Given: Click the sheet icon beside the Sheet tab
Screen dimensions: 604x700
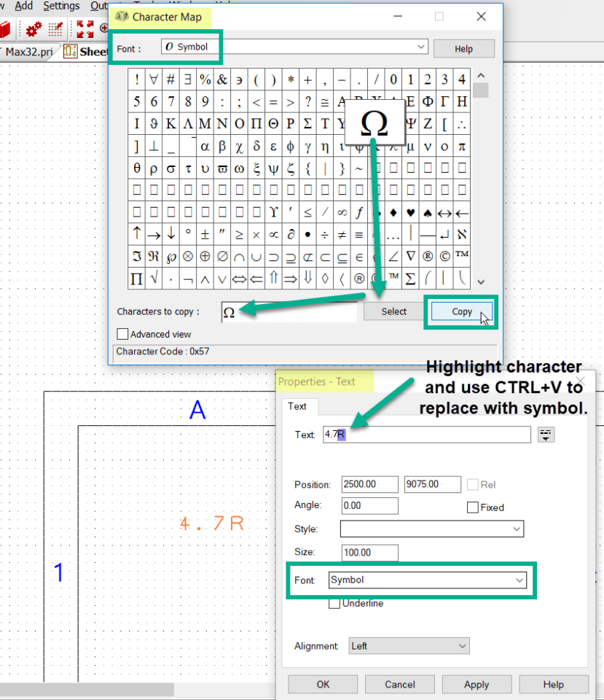Looking at the screenshot, I should point(70,51).
